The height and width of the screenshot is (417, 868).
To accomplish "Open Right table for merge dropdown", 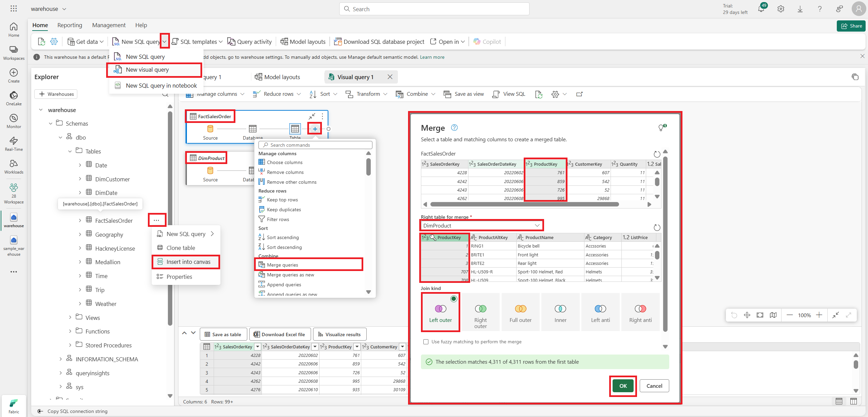I will 481,225.
